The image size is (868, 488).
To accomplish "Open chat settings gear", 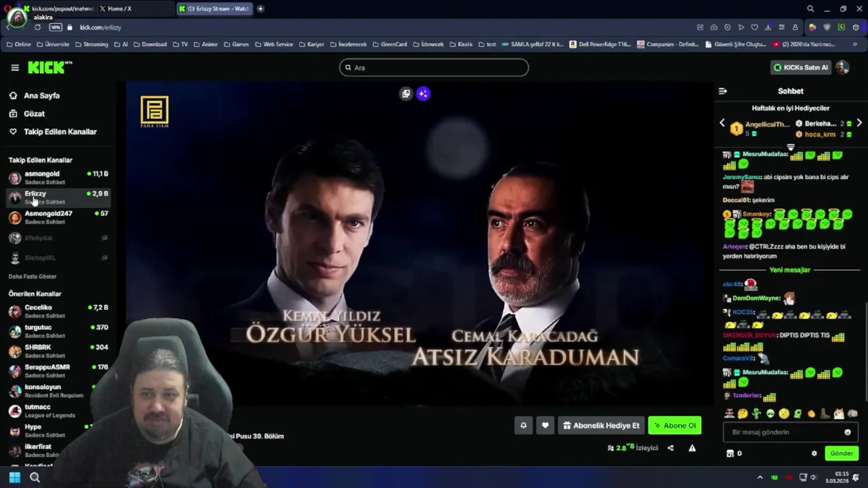I will (x=814, y=453).
